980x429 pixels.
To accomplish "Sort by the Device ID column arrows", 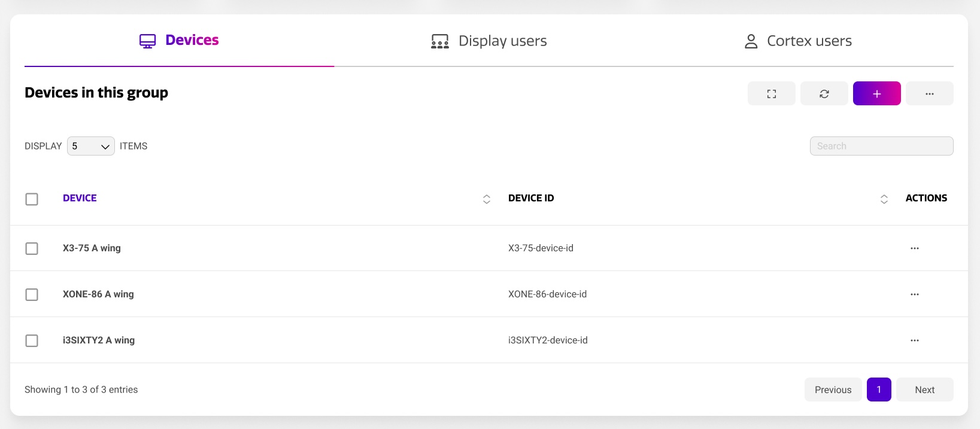I will click(884, 199).
